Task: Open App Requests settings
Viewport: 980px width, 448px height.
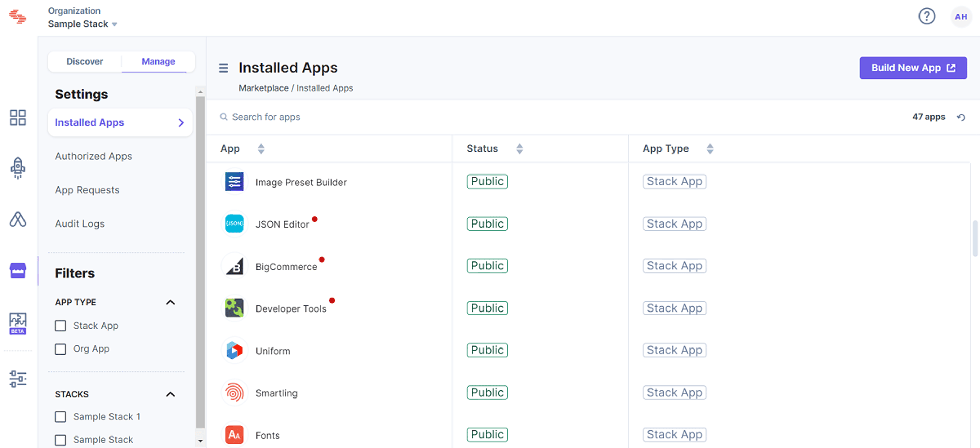Action: [x=87, y=190]
